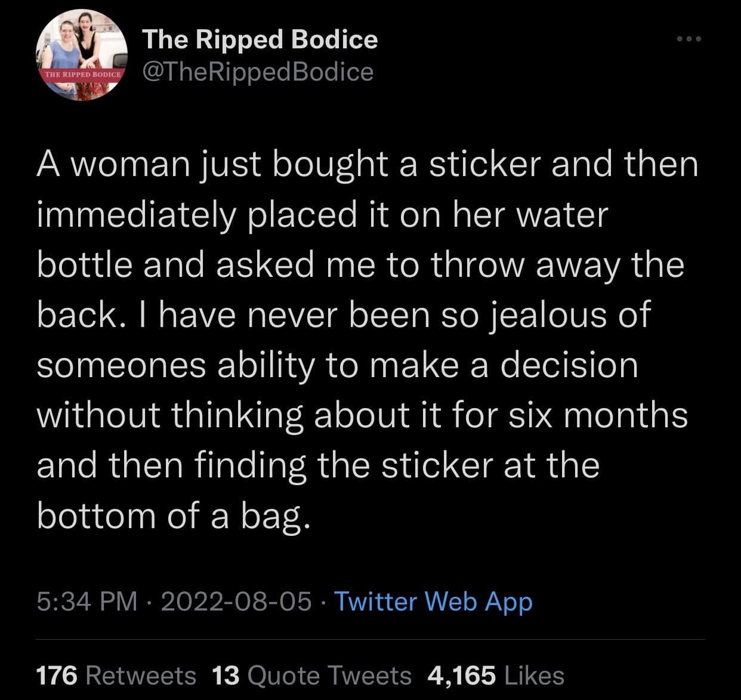This screenshot has height=700, width=741.
Task: Click the Likes label
Action: tap(534, 676)
